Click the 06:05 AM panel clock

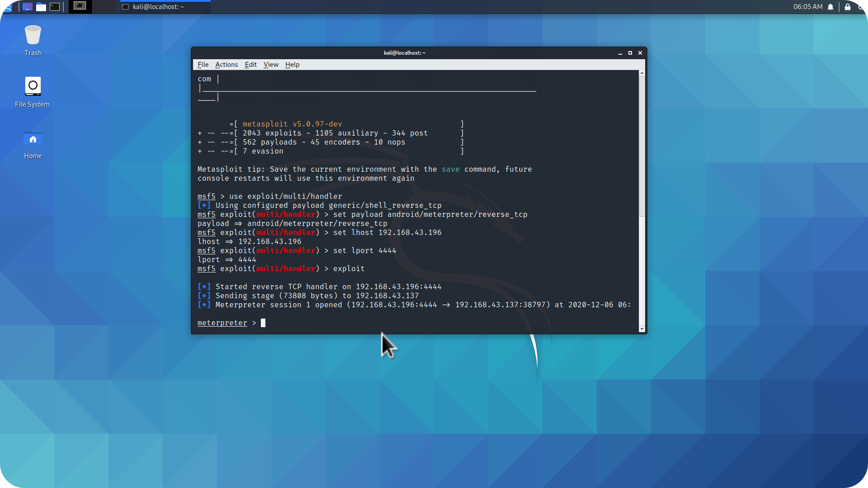pos(808,7)
